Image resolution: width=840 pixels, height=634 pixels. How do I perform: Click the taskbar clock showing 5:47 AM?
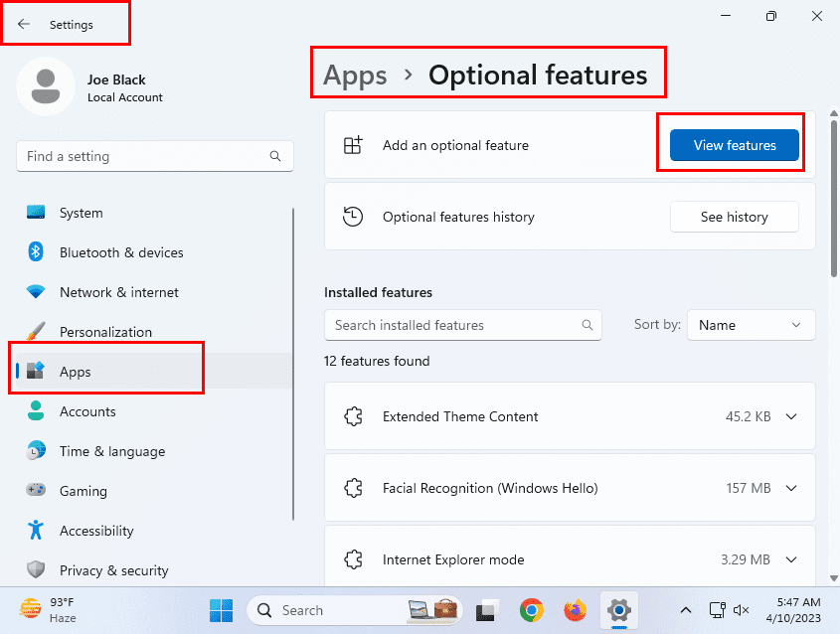point(794,610)
